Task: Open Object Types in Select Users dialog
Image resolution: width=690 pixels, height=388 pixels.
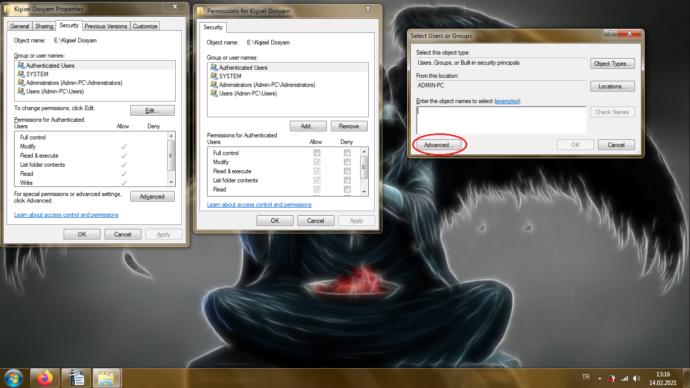Action: (x=612, y=63)
